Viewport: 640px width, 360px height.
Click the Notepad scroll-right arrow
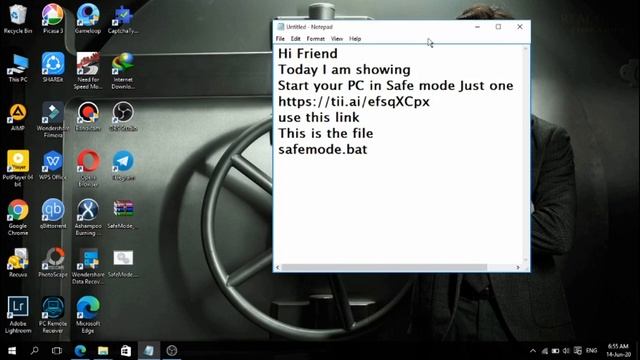518,268
